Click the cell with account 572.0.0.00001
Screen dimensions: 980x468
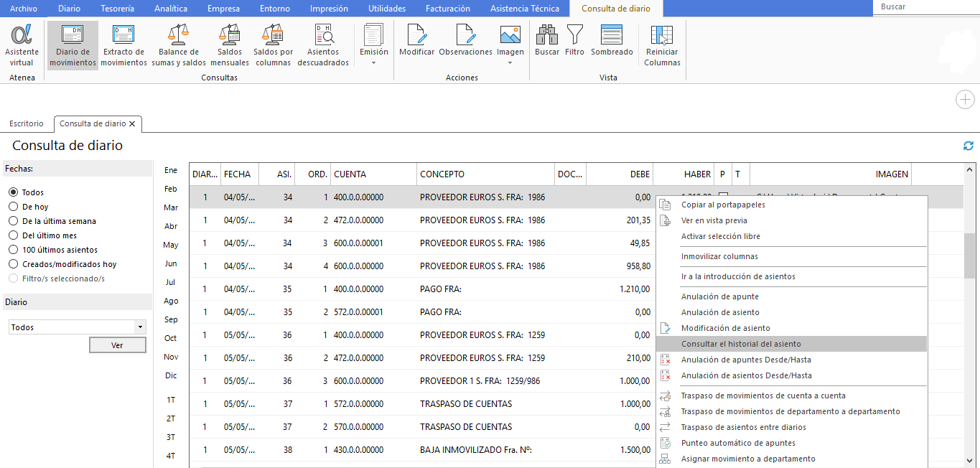click(x=373, y=312)
